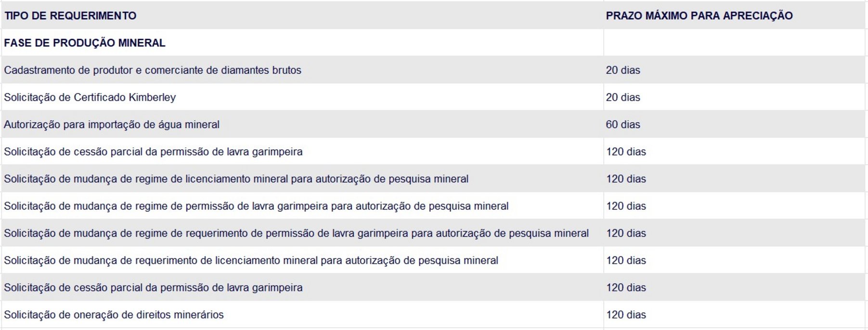
Task: Select the "mudança de regime de licenciamento mineral" request
Action: pos(236,179)
